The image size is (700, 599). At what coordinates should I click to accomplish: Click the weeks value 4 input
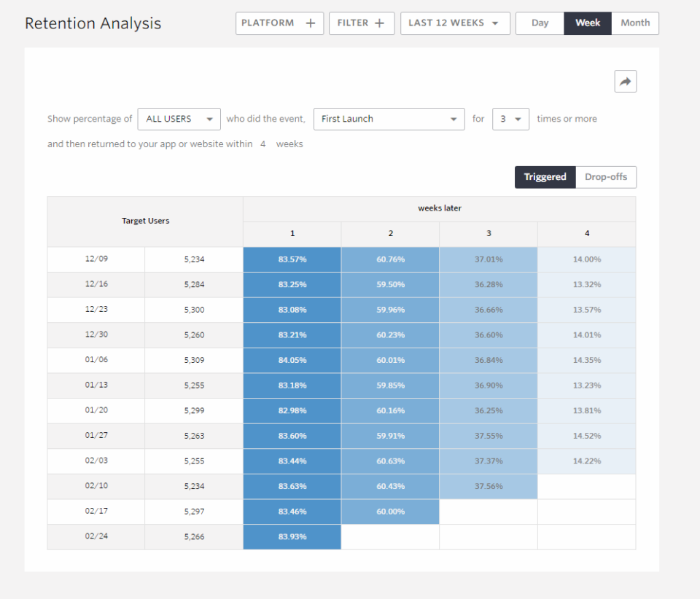point(263,144)
